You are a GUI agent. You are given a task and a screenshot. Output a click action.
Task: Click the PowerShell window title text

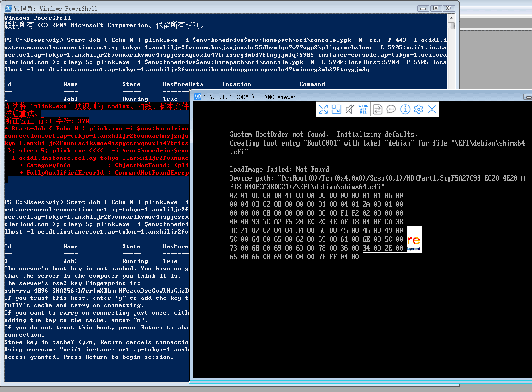pos(56,8)
